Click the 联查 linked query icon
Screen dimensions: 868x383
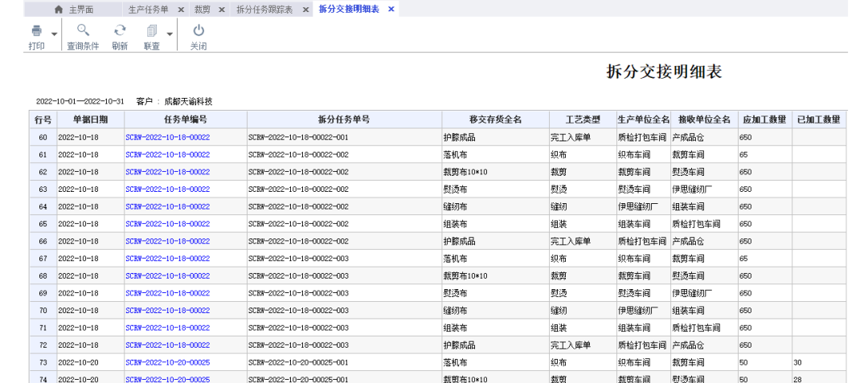point(151,31)
